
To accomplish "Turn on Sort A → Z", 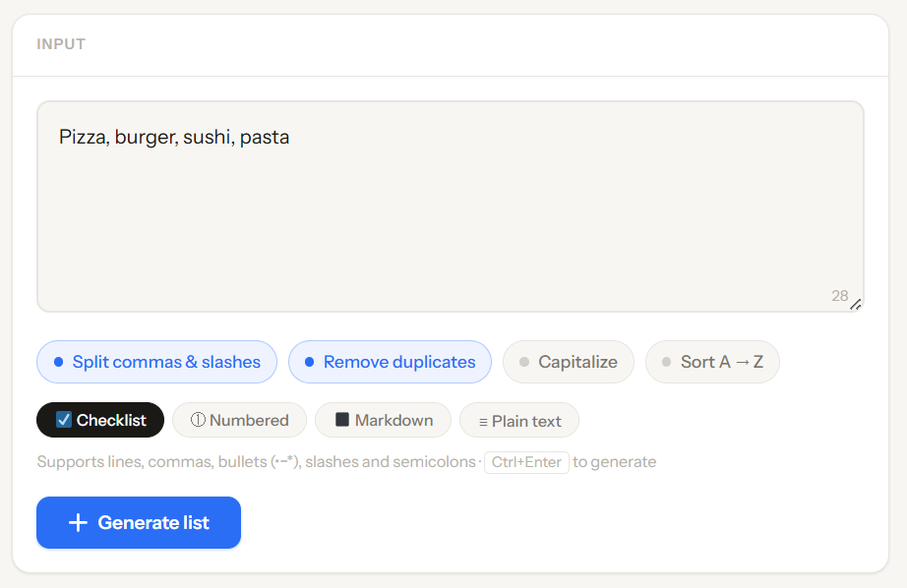I will (712, 362).
